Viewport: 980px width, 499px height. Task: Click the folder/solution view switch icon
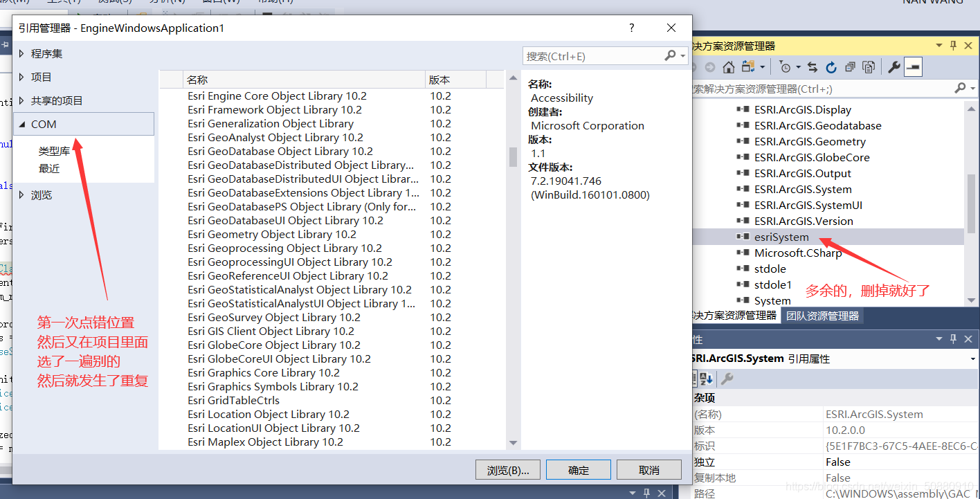[x=748, y=67]
